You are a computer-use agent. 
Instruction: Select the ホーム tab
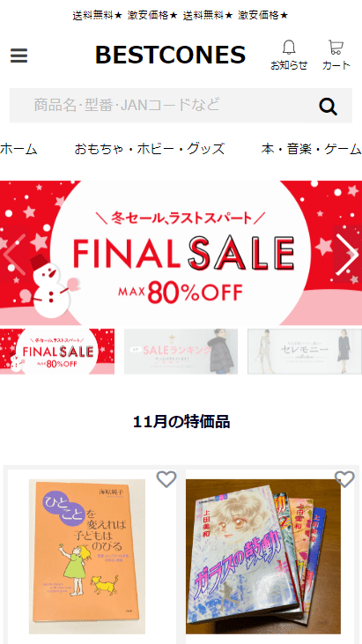coord(18,149)
